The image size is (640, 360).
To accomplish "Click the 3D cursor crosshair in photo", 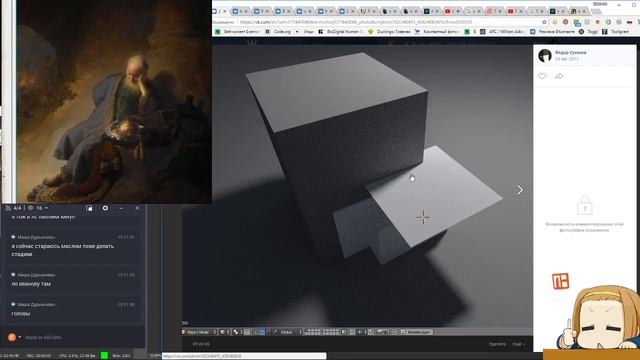I will 423,217.
